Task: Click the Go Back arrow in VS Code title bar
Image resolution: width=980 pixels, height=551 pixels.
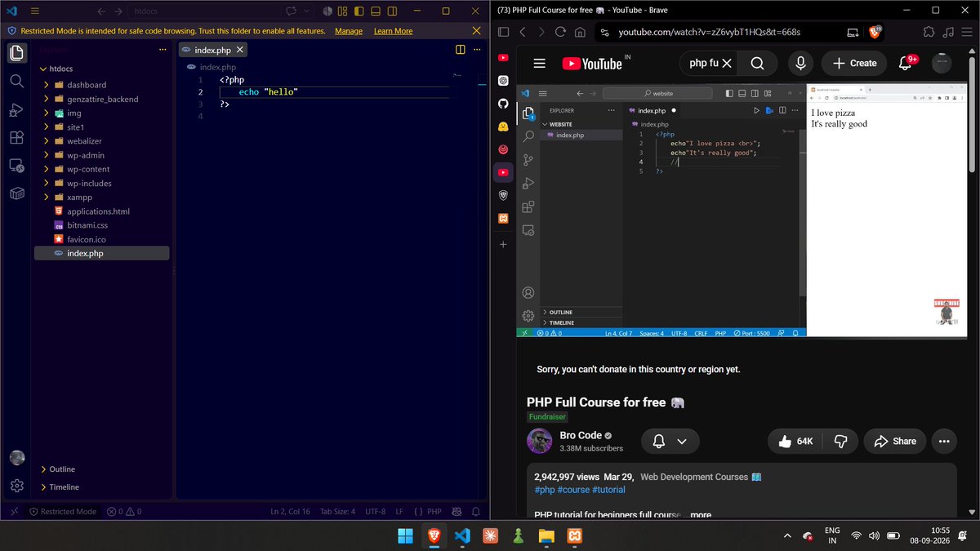Action: click(100, 11)
